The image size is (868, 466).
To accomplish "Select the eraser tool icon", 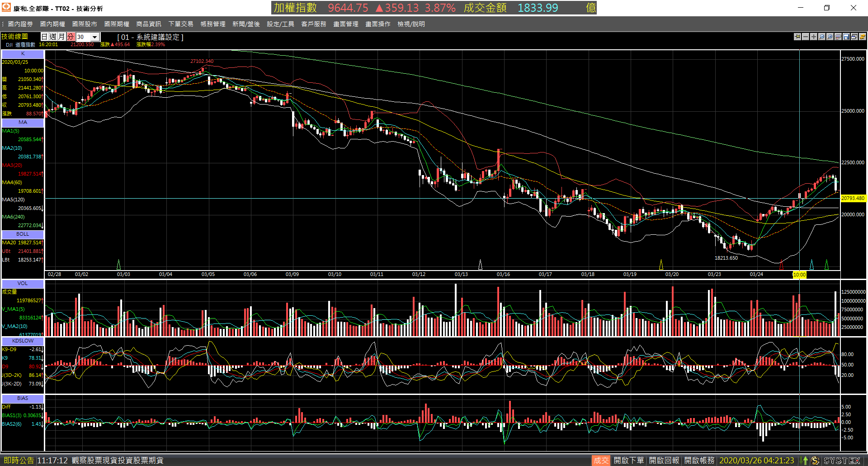I will [x=838, y=37].
